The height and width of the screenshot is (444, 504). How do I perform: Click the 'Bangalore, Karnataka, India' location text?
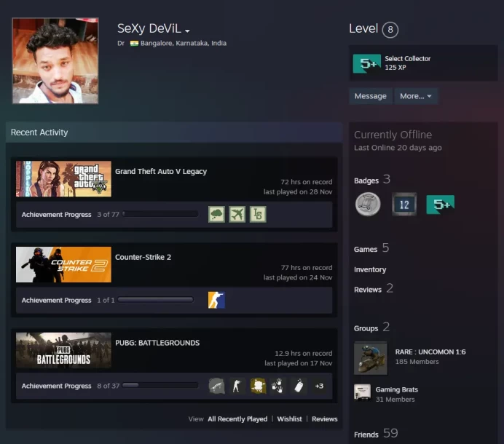pyautogui.click(x=184, y=43)
